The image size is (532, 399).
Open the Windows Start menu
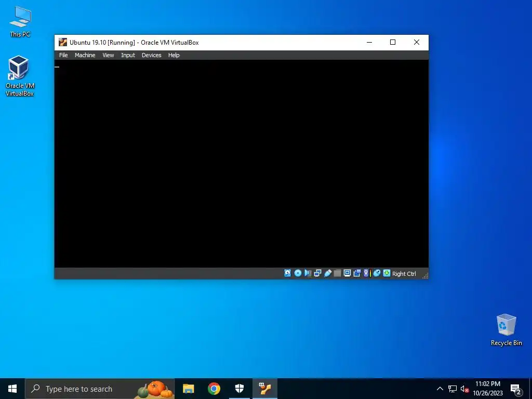12,389
